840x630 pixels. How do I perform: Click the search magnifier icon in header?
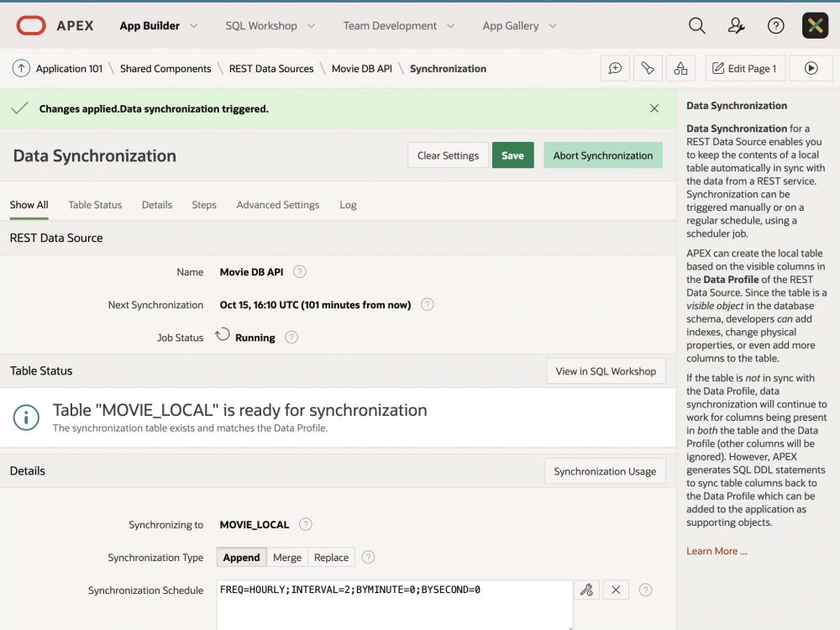tap(696, 26)
